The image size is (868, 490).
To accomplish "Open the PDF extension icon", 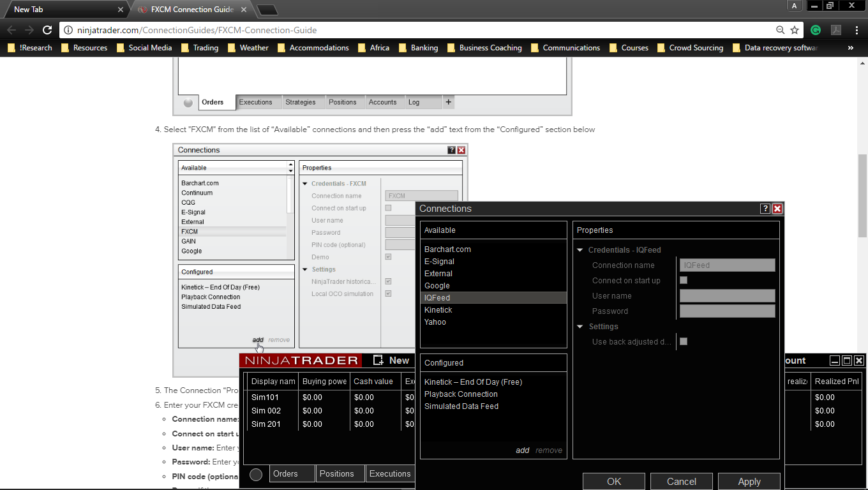I will click(835, 30).
